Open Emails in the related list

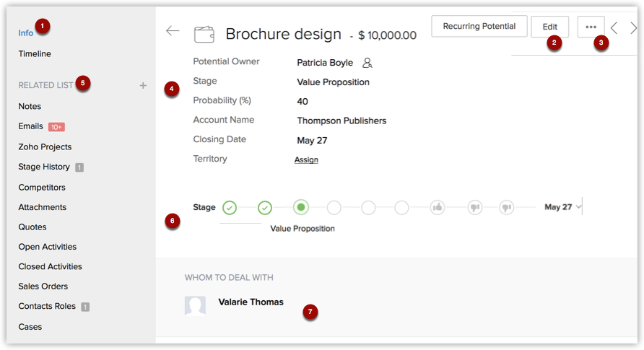pos(31,126)
